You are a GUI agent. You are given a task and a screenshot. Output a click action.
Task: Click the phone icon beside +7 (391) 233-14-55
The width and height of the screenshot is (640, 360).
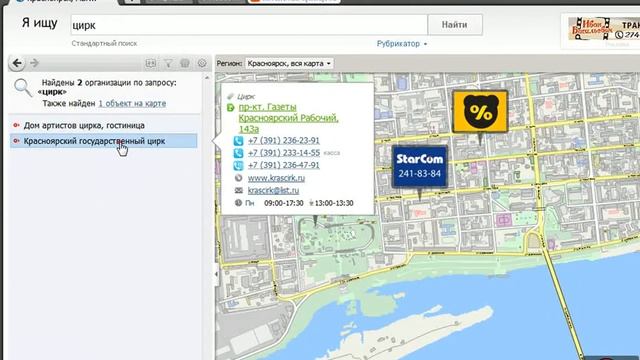238,153
